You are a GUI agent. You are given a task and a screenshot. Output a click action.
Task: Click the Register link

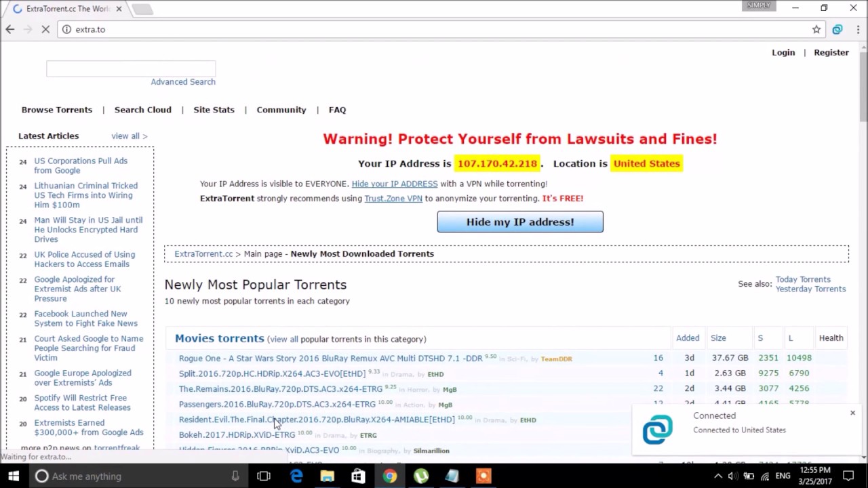point(831,52)
